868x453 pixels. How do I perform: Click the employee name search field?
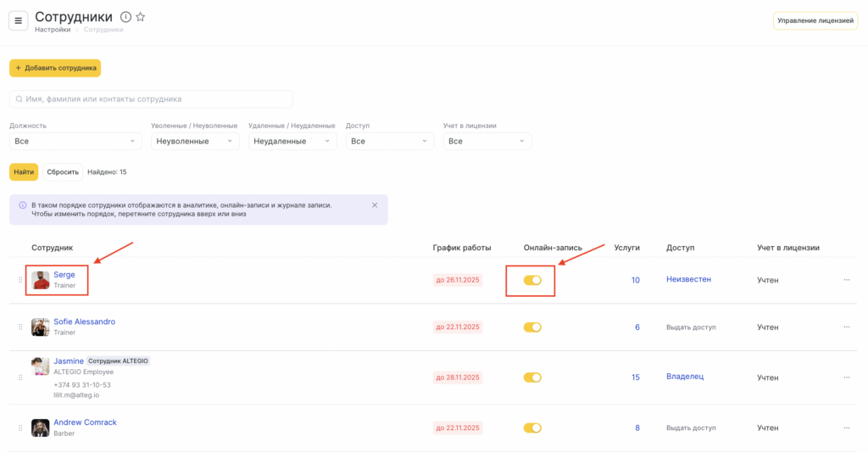click(x=151, y=99)
